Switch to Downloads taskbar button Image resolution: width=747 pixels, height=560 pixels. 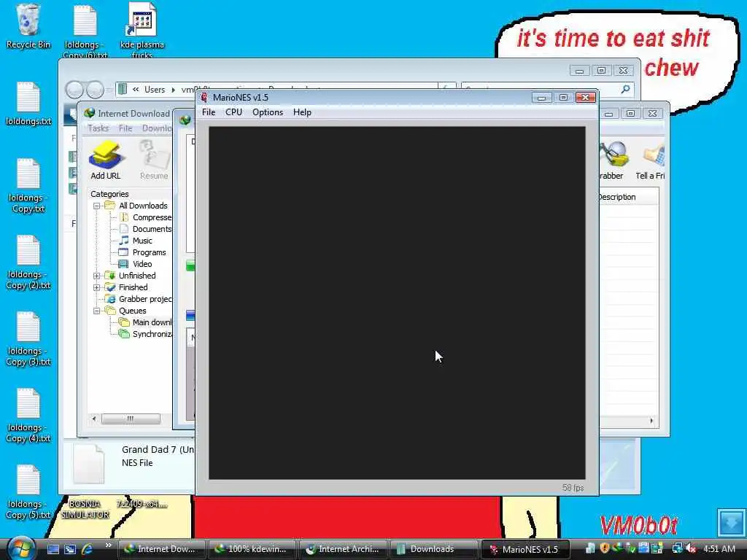pyautogui.click(x=433, y=549)
